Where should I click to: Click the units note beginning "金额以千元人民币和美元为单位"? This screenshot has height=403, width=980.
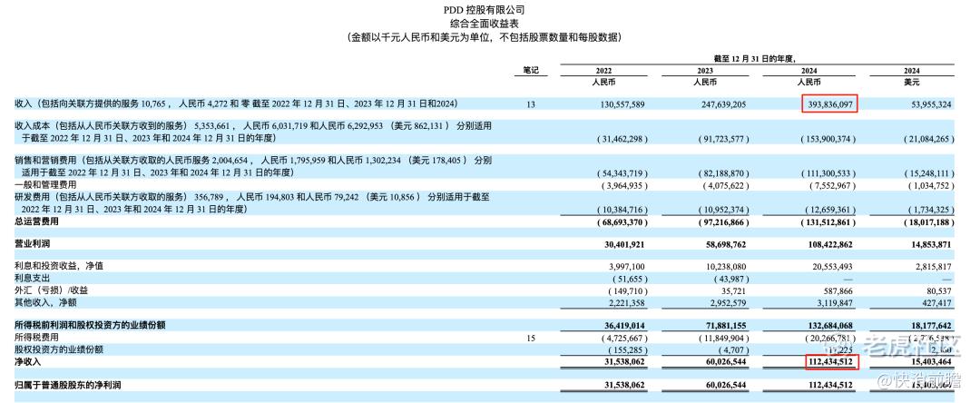pos(485,37)
